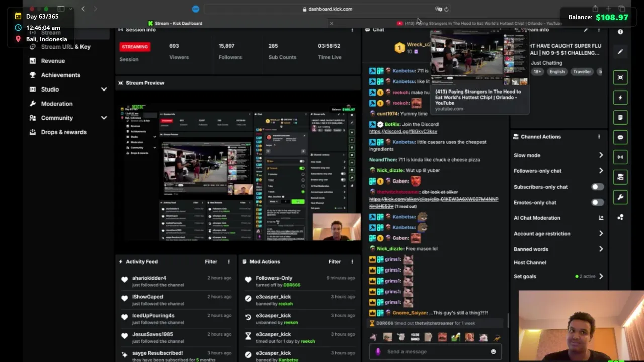Screen dimensions: 644x362
Task: Click the Drops & rewards icon in the sidebar
Action: click(x=33, y=132)
